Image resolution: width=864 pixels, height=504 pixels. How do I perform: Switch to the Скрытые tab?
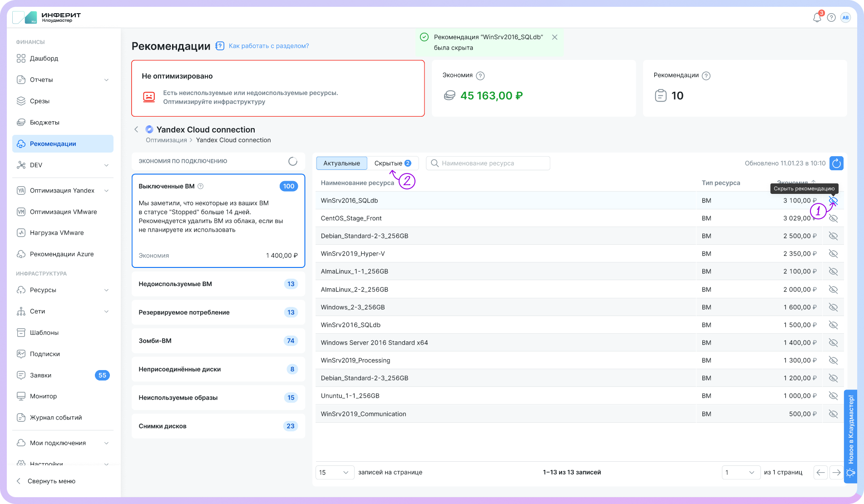click(392, 163)
